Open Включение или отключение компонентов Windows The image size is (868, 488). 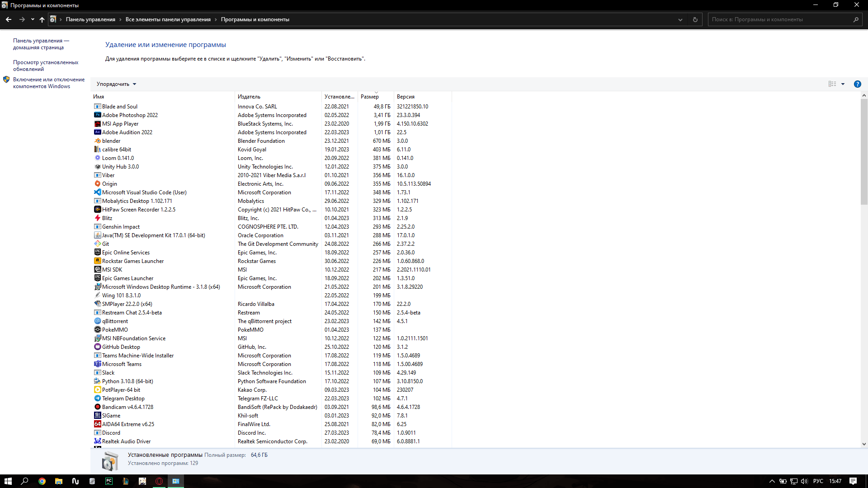[x=48, y=83]
